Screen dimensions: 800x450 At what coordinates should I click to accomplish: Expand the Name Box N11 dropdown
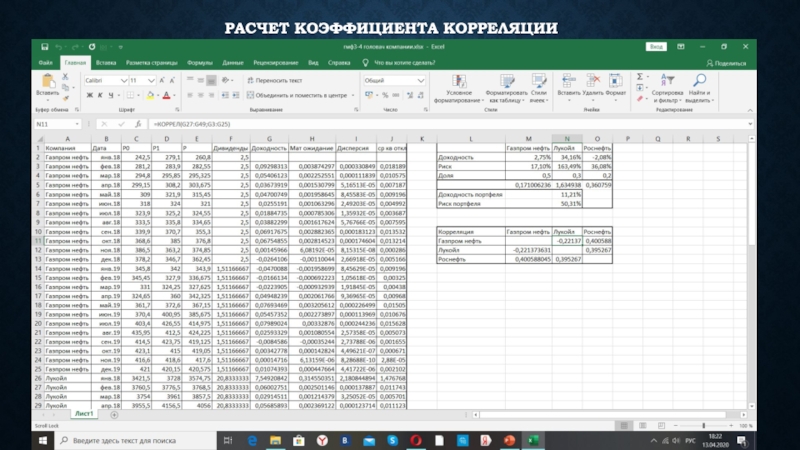pyautogui.click(x=77, y=124)
